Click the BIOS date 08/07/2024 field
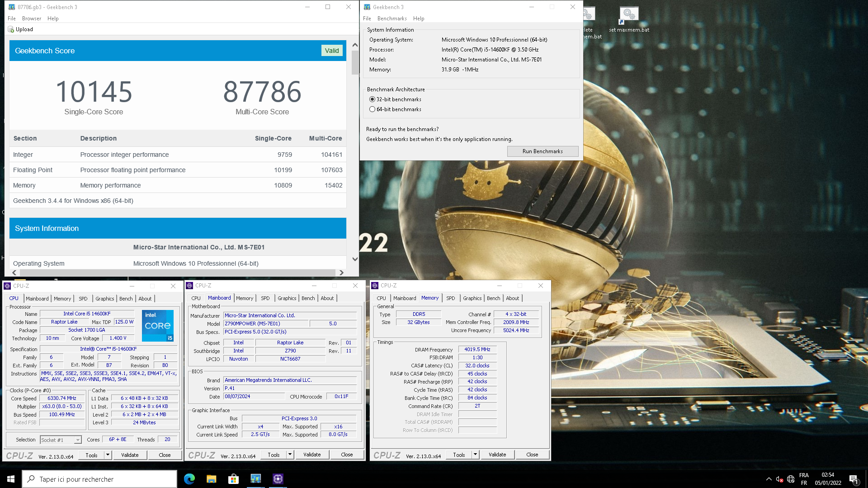 click(254, 397)
